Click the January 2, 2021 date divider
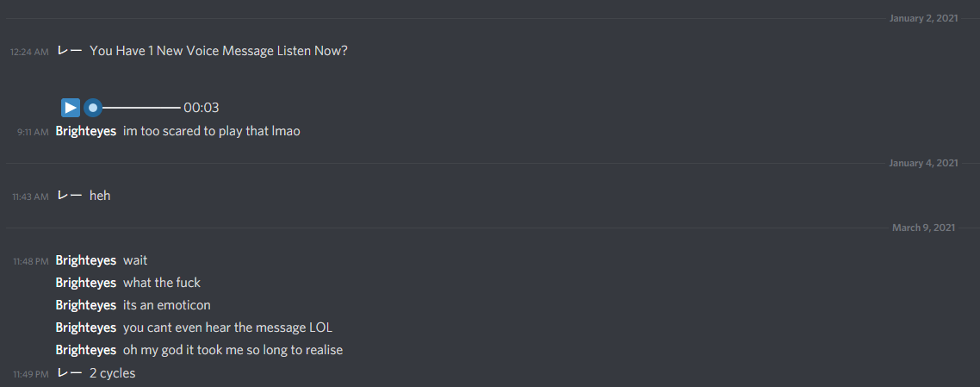980x387 pixels. pos(923,18)
